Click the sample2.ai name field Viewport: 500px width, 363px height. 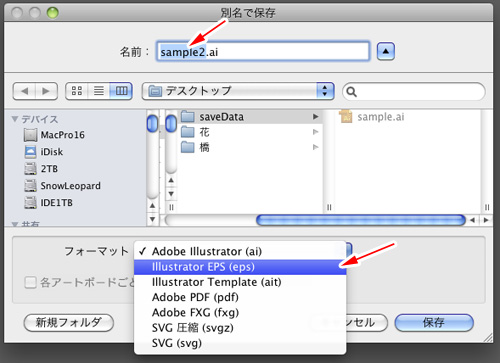pos(263,52)
